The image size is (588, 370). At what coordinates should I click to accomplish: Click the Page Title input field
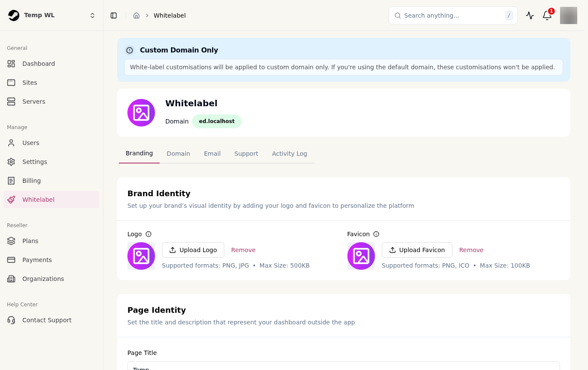[344, 366]
